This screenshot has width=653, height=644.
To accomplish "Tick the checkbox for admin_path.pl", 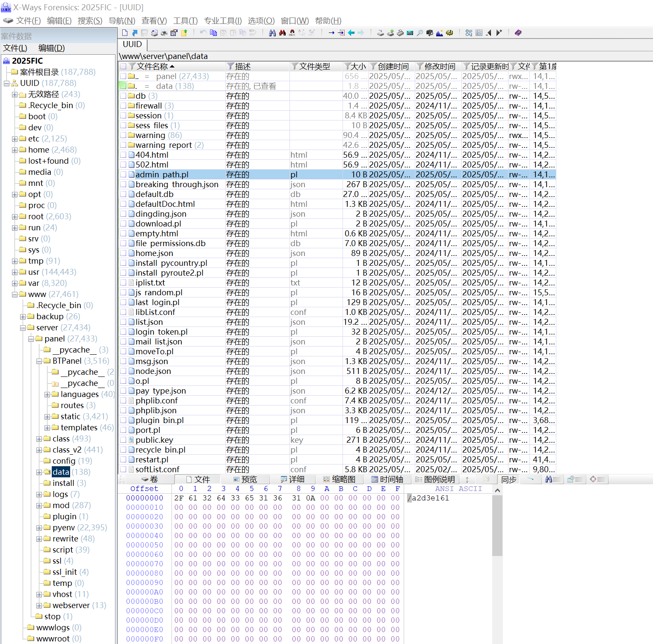I will point(123,174).
